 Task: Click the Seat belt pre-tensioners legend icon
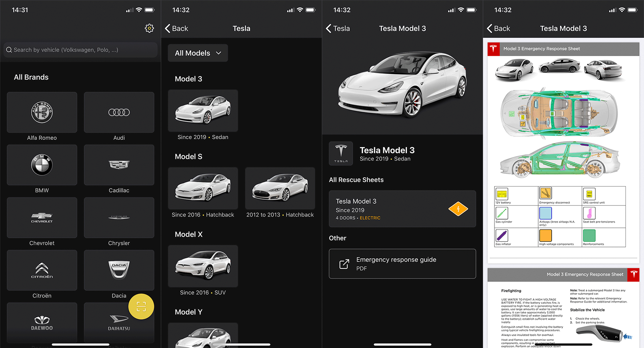coord(589,213)
